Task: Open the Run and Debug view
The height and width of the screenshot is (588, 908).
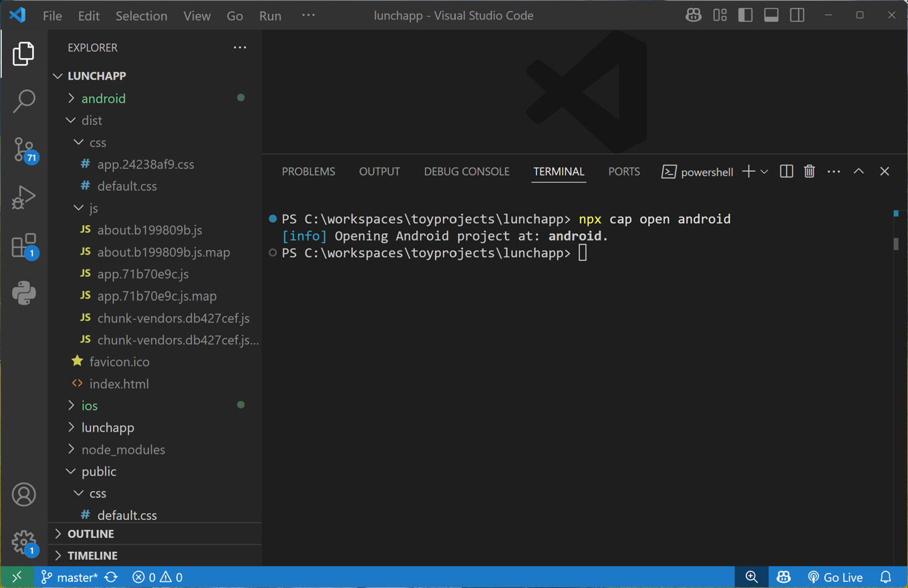Action: tap(23, 198)
